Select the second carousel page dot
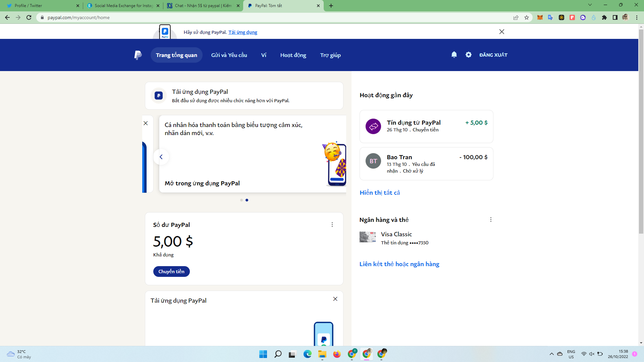 click(x=247, y=200)
